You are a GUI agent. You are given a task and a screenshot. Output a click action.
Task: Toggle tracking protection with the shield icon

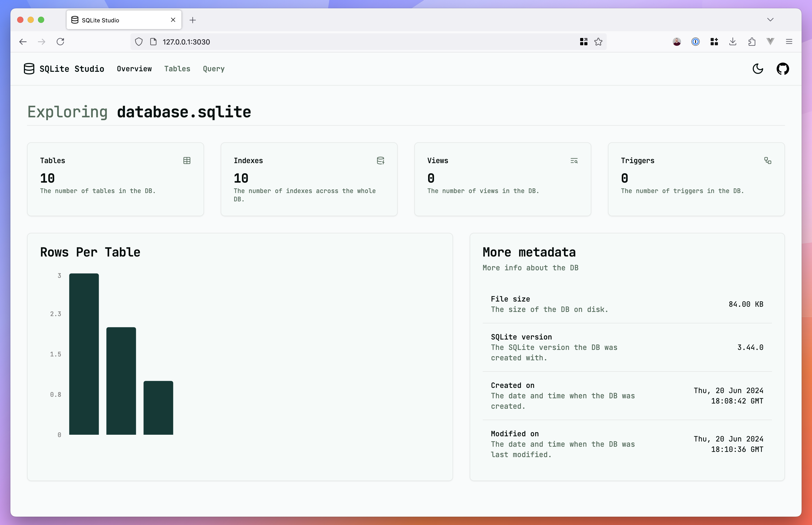(139, 42)
